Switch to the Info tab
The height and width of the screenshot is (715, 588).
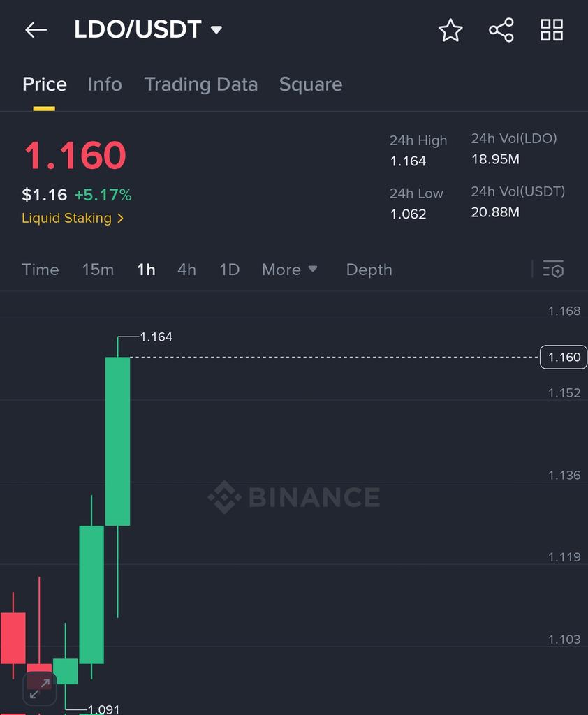click(105, 84)
